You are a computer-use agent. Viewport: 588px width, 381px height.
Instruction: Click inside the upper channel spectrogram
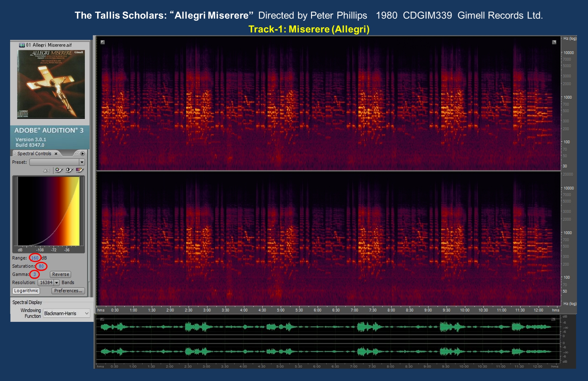pyautogui.click(x=328, y=103)
